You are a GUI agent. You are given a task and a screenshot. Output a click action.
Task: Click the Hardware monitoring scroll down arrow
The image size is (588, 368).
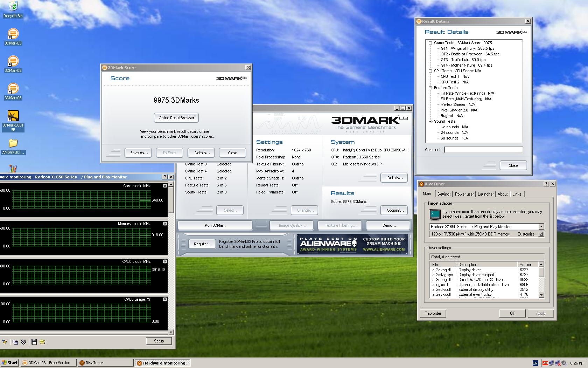171,332
